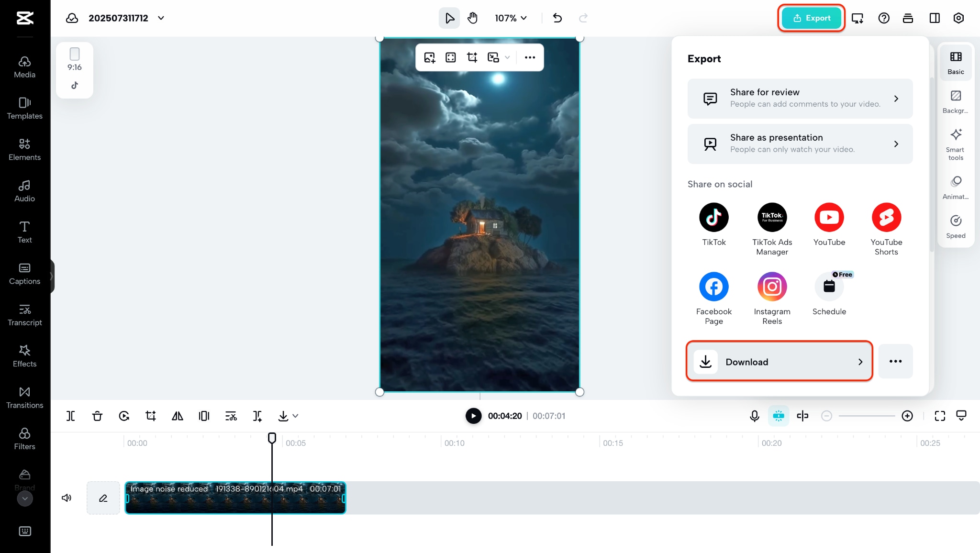Share video to TikTok
This screenshot has height=553, width=980.
coord(713,218)
